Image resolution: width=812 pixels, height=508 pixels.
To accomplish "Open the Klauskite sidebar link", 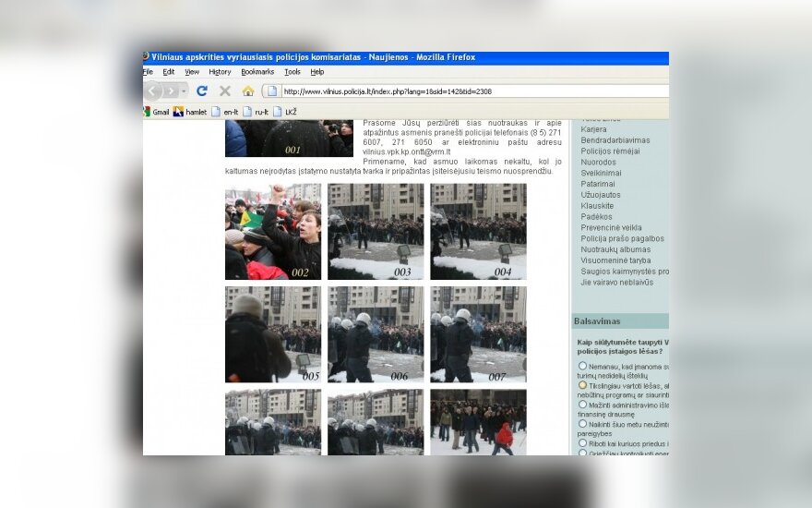I will click(x=597, y=205).
